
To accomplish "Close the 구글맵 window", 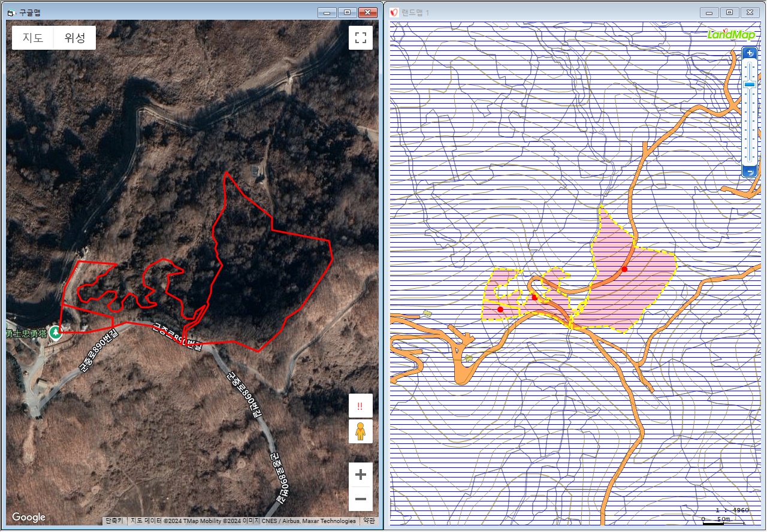I will pyautogui.click(x=367, y=12).
